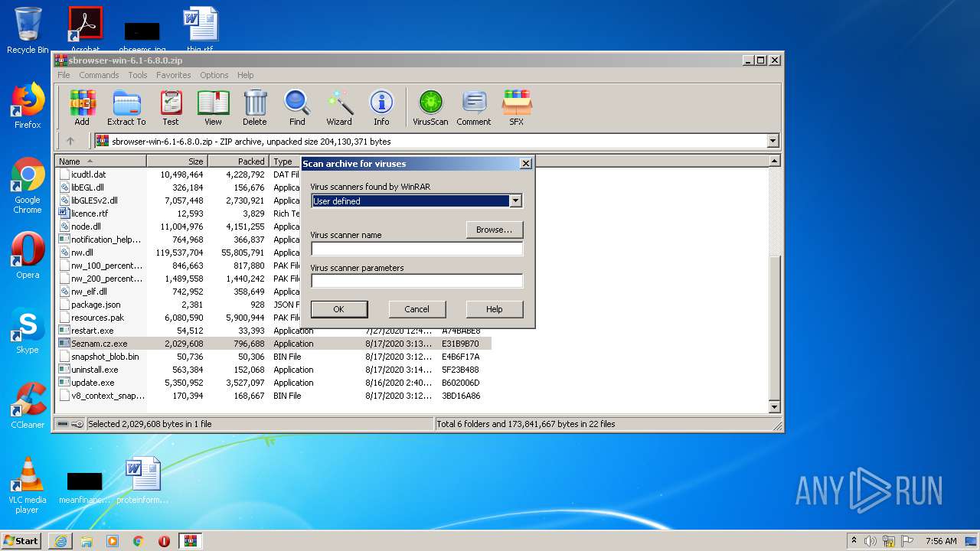
Task: Close Scan archive for viruses dialog
Action: [x=525, y=164]
